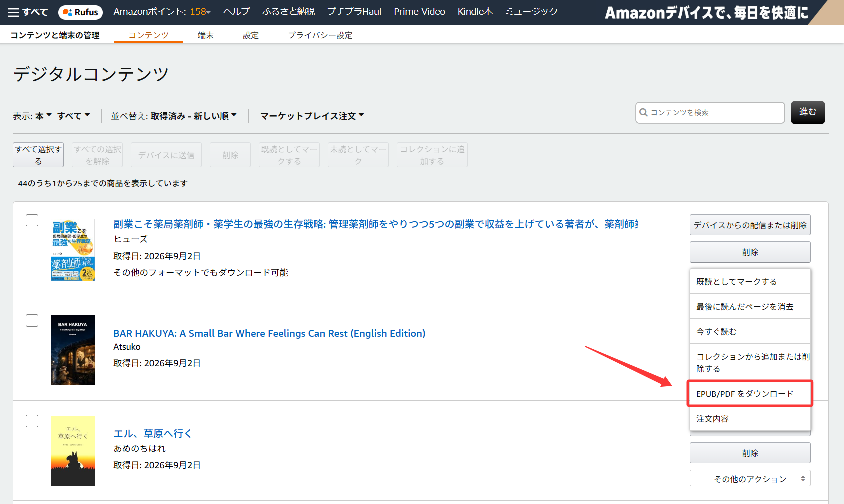Click デバイスからの配信または削除 button

(x=750, y=225)
